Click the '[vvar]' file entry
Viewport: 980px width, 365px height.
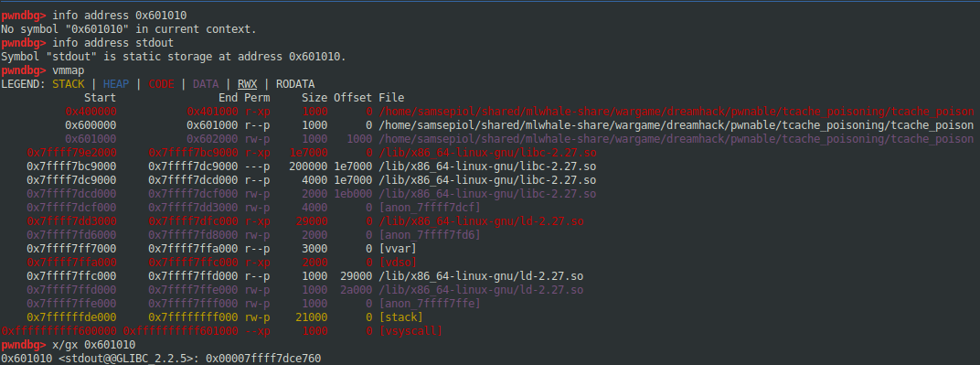[x=398, y=249]
